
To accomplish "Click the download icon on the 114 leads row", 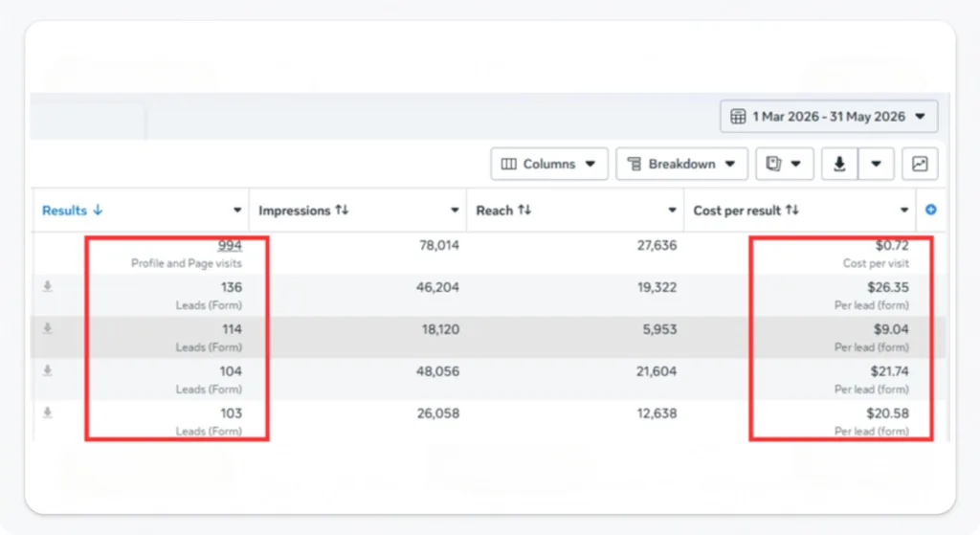I will pos(48,328).
